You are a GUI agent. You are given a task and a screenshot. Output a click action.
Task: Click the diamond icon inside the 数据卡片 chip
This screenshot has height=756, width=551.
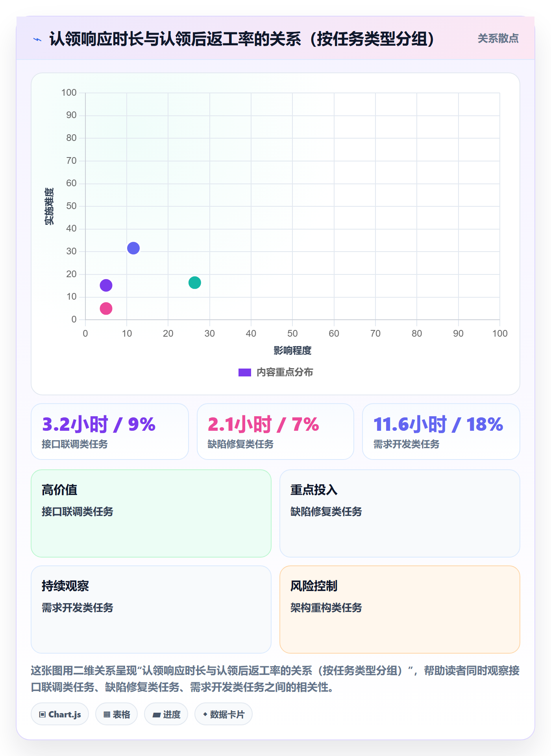[x=205, y=714]
